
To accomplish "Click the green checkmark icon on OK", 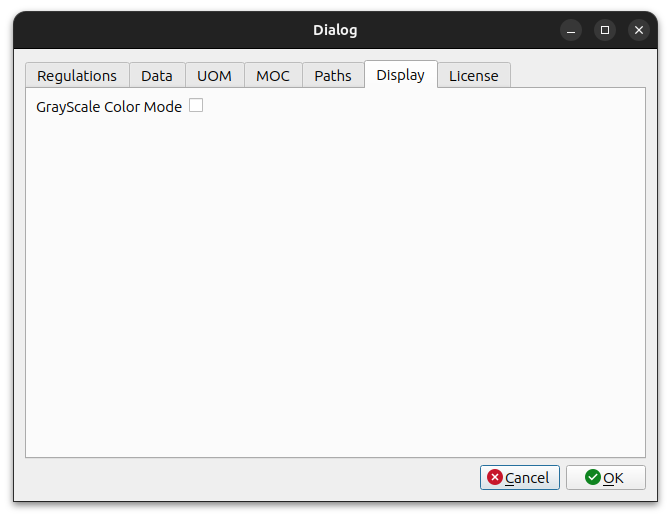I will click(x=593, y=478).
